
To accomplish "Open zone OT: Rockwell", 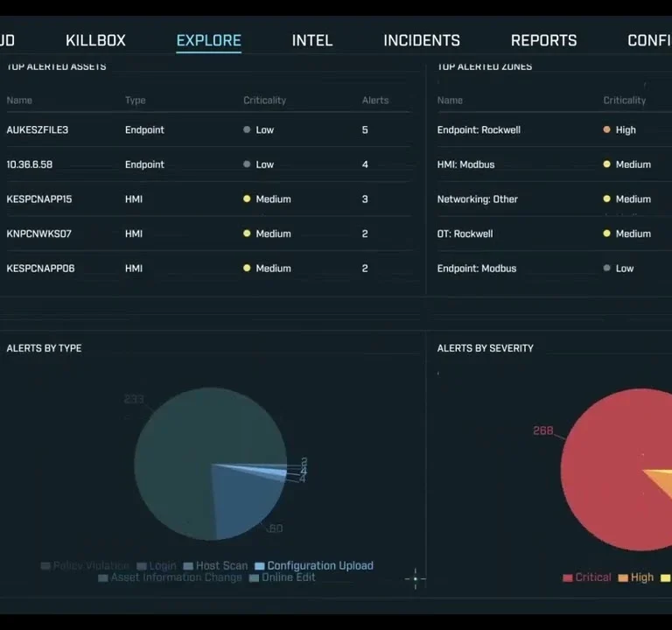I will pos(465,234).
